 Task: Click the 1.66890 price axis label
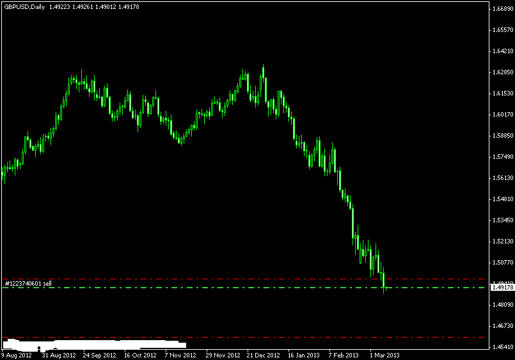(x=503, y=9)
